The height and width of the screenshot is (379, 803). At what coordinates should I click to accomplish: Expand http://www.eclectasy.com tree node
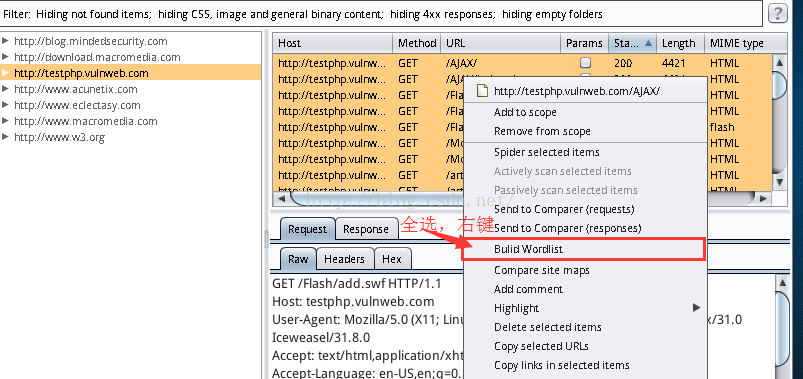click(x=6, y=105)
